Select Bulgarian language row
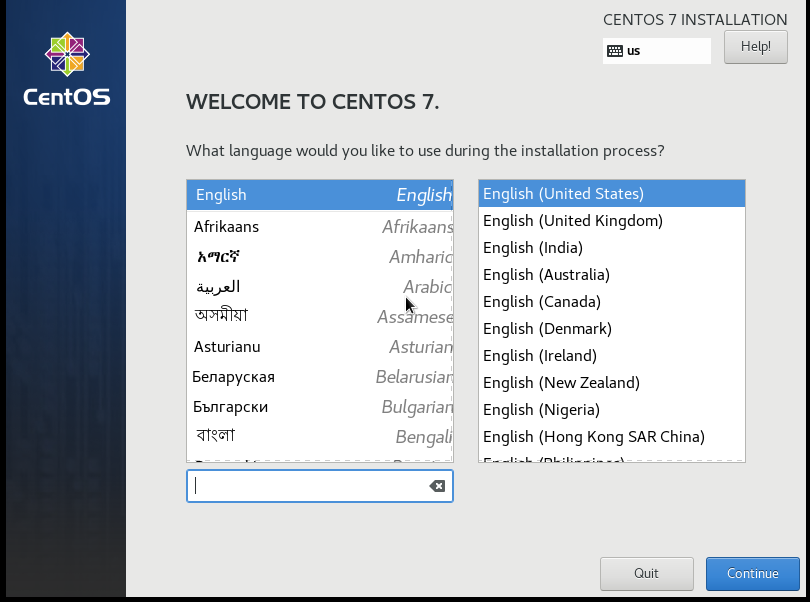 [x=320, y=407]
